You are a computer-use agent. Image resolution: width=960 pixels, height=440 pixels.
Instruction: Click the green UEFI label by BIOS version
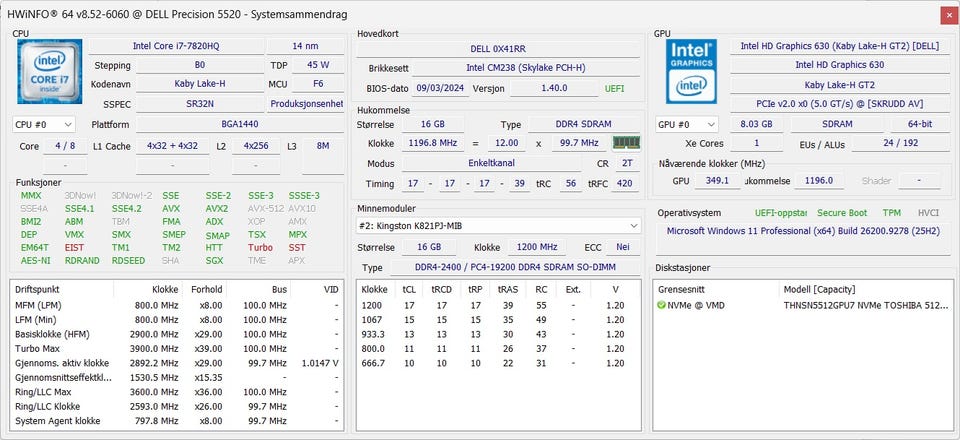pyautogui.click(x=615, y=89)
